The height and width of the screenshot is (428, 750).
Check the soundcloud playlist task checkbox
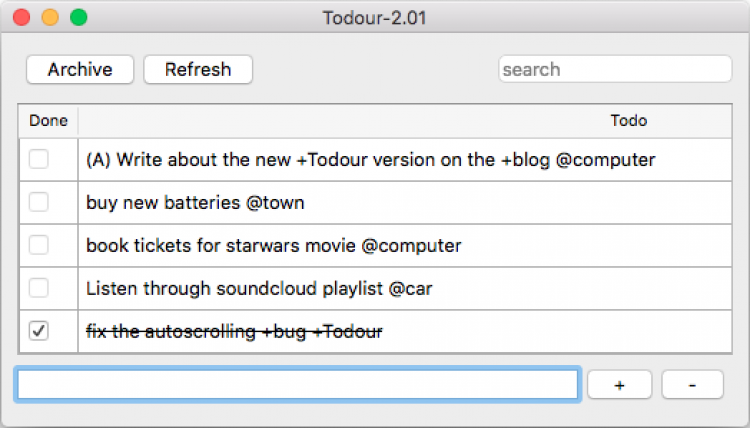[x=39, y=288]
